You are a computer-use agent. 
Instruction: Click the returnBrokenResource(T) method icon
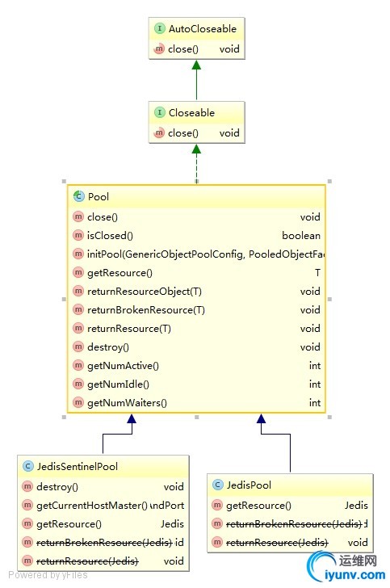[x=78, y=310]
